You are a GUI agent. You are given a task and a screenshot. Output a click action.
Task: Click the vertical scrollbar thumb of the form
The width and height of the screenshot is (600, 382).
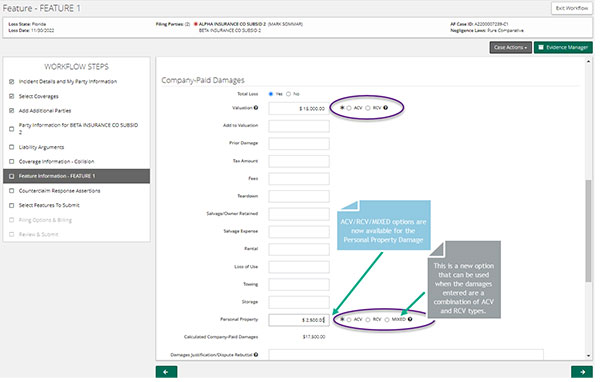589,232
